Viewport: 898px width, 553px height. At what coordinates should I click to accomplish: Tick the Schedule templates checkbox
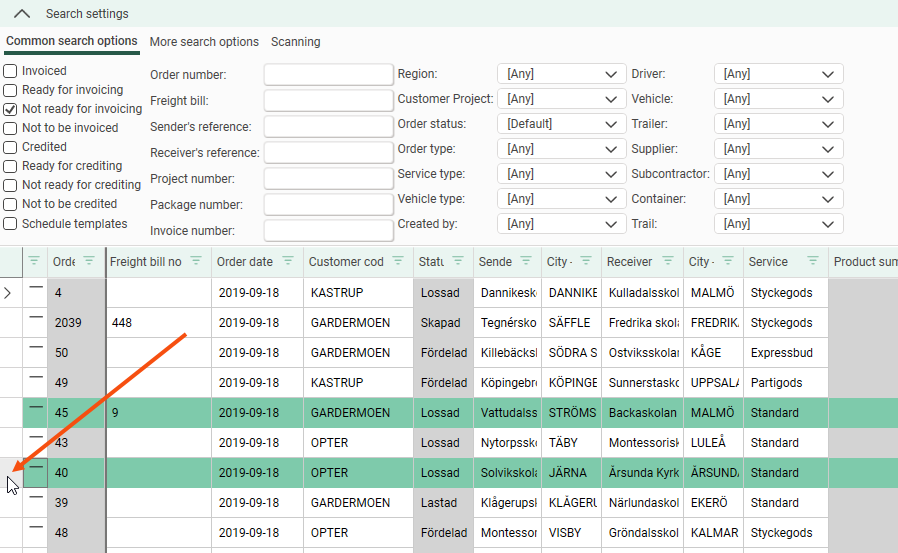pyautogui.click(x=10, y=224)
